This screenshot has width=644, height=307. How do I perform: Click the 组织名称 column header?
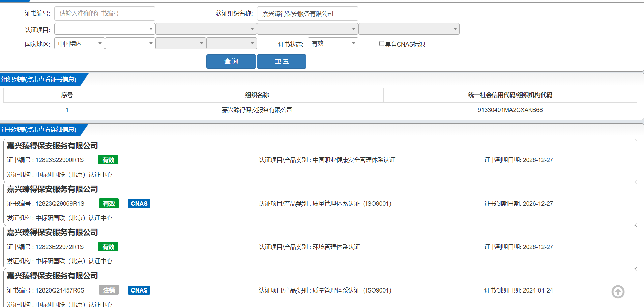click(x=257, y=95)
